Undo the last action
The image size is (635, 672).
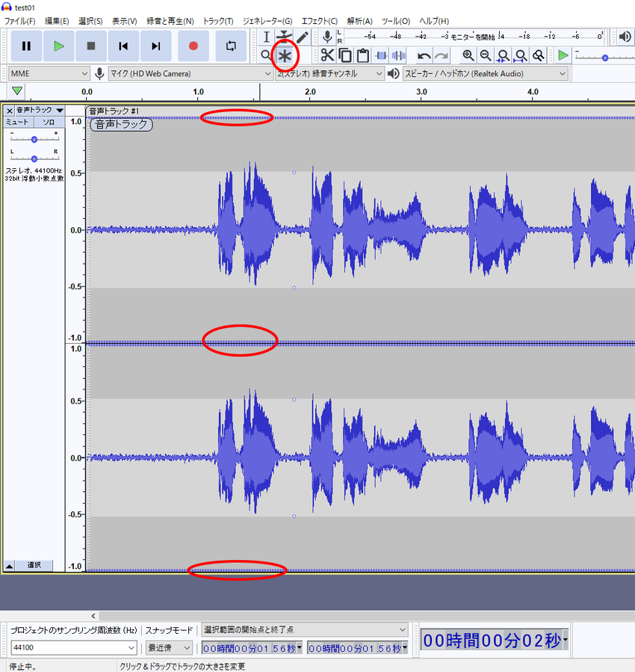click(x=424, y=56)
